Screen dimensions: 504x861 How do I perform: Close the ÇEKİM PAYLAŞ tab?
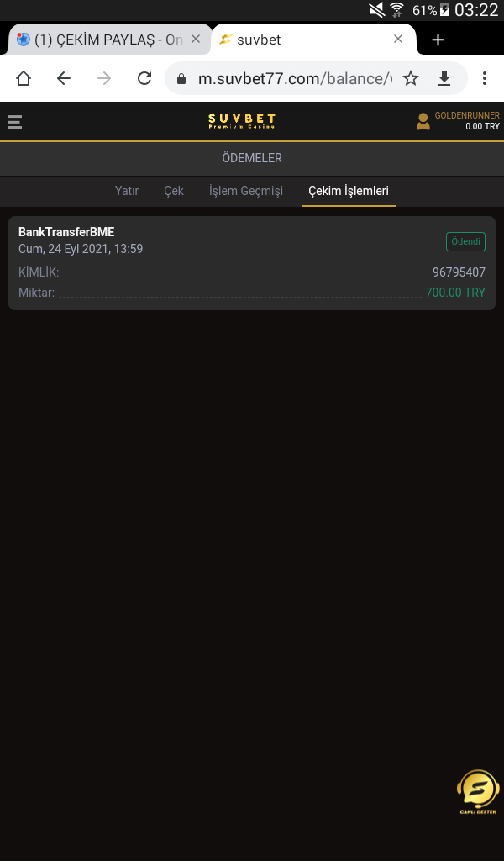tap(196, 39)
